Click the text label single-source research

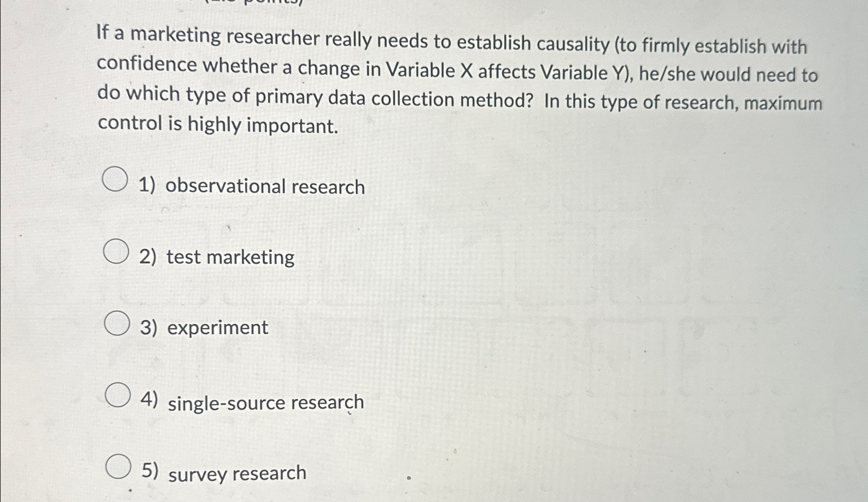pos(265,404)
